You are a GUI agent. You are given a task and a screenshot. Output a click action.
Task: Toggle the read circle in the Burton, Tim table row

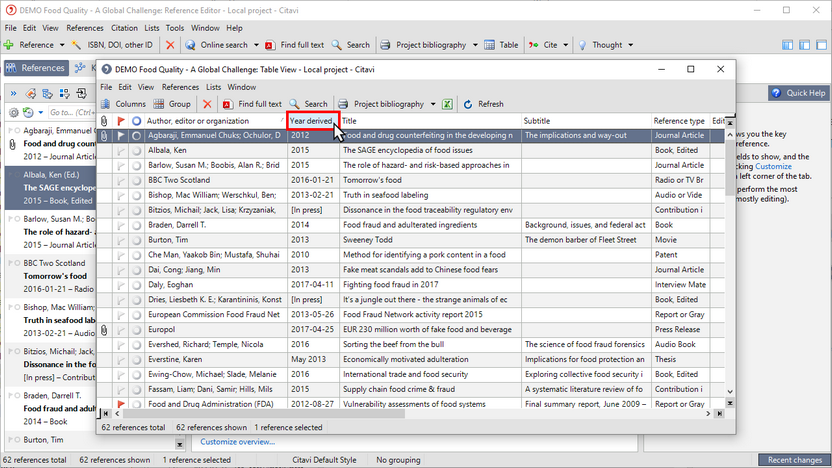point(136,240)
